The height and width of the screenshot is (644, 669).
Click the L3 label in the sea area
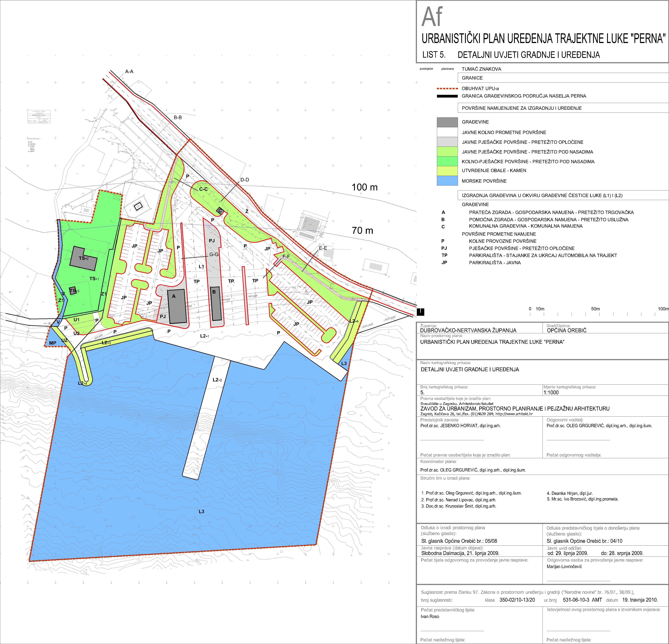[201, 511]
